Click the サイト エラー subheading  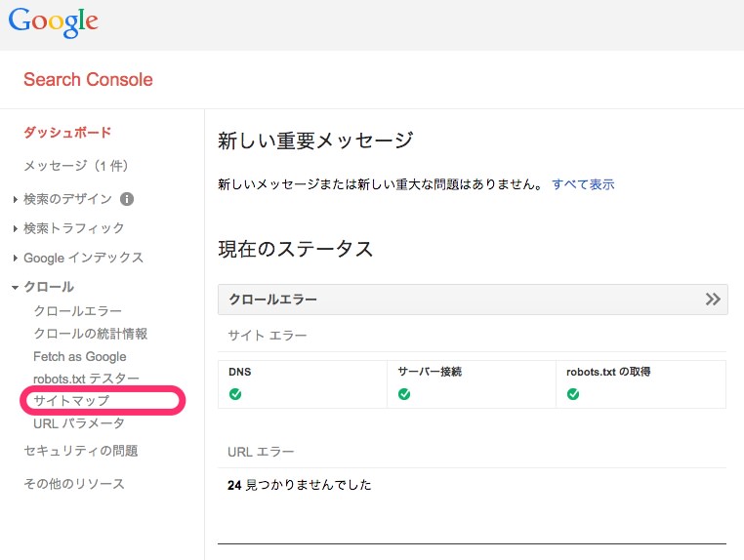[268, 336]
